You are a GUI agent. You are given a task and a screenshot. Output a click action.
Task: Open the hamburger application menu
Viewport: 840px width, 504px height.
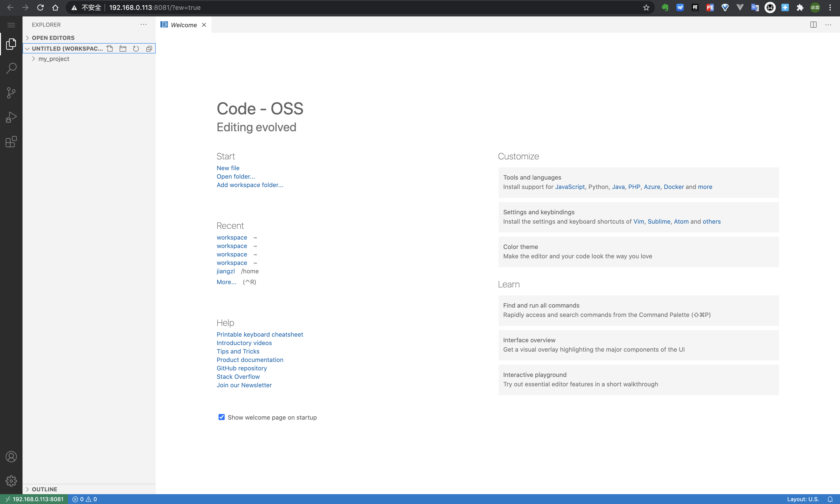(11, 25)
